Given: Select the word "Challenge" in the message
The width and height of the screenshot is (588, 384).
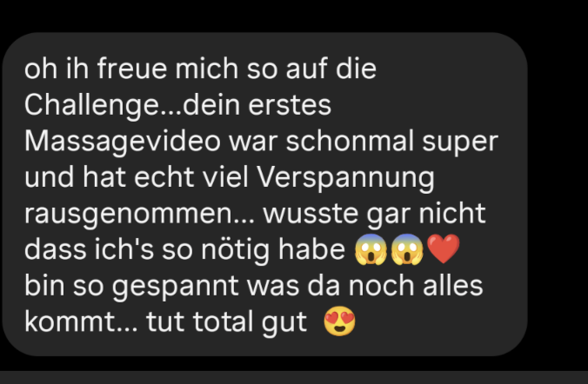Looking at the screenshot, I should pyautogui.click(x=92, y=106).
